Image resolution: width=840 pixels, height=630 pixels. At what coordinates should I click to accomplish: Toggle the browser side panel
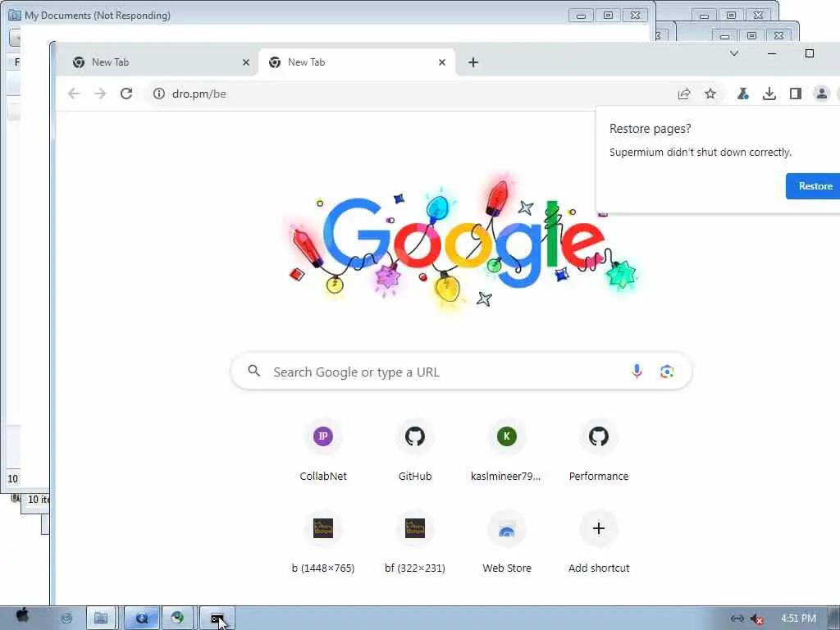coord(796,94)
